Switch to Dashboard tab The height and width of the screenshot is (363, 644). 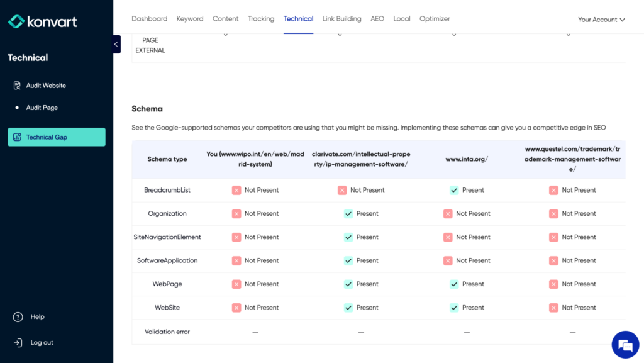[150, 19]
